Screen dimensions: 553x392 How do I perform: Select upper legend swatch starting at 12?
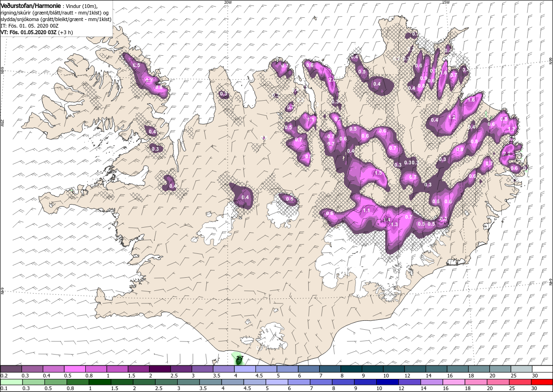(415, 369)
